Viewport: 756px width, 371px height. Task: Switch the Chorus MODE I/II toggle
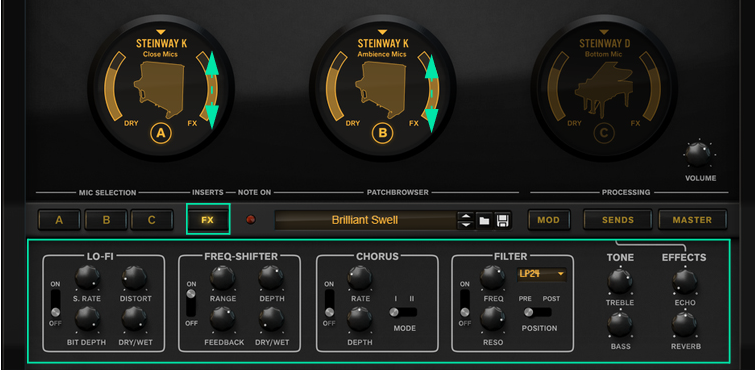tap(403, 313)
